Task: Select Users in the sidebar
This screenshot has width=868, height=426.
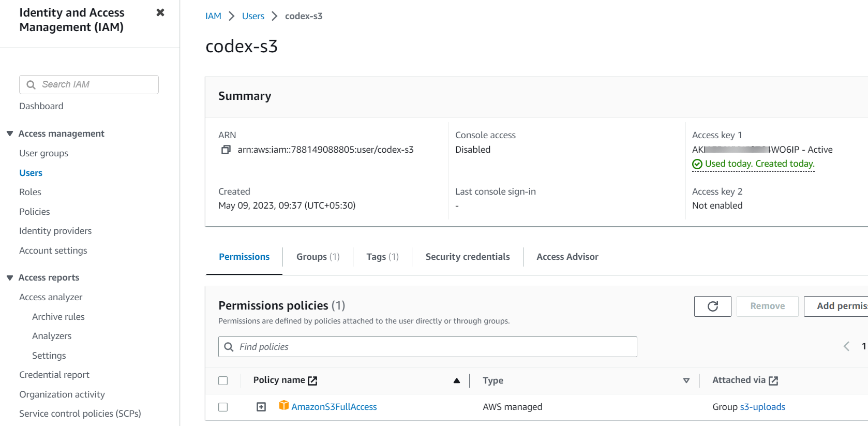Action: tap(31, 173)
